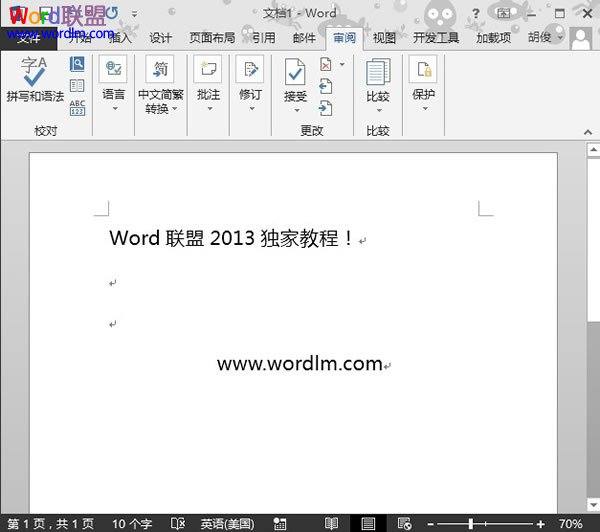Open the 胡俊 account name menu
600x532 pixels.
point(545,38)
